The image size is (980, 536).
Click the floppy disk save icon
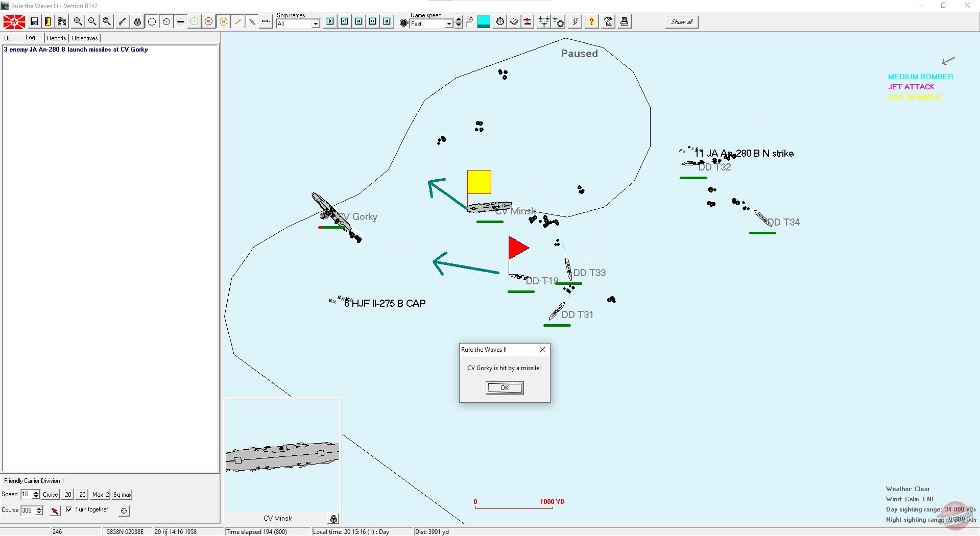click(x=34, y=21)
